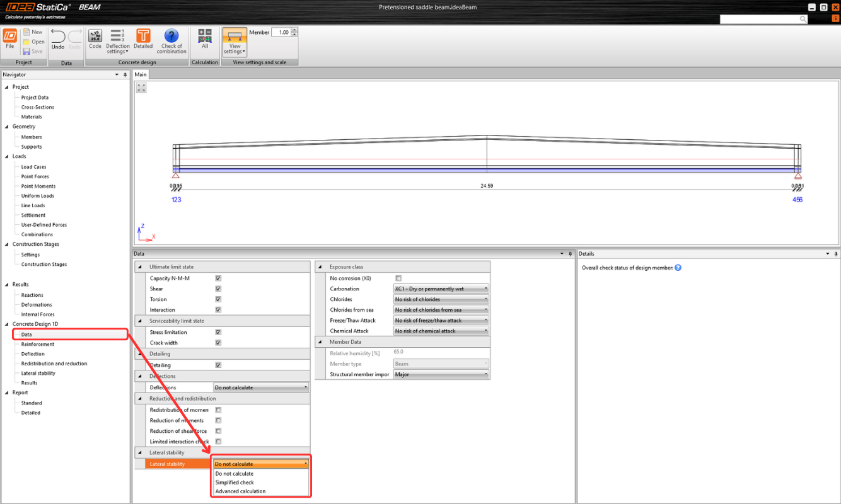The image size is (841, 504).
Task: Open Reinforcement in the Navigator tree
Action: tap(38, 344)
